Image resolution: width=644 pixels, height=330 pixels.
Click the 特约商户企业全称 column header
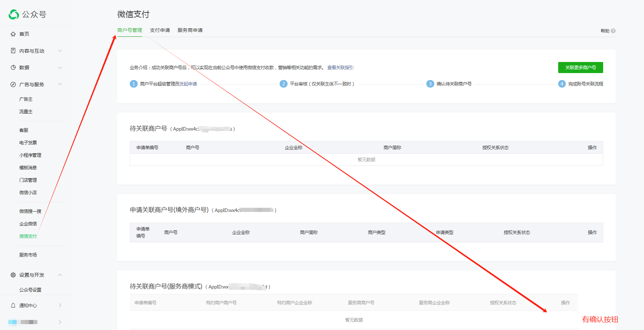tap(294, 303)
